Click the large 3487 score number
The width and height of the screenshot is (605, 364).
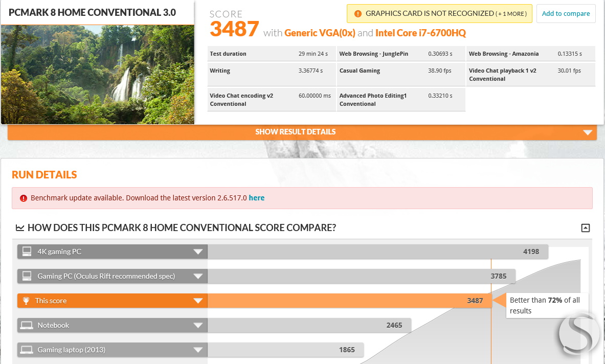(234, 29)
